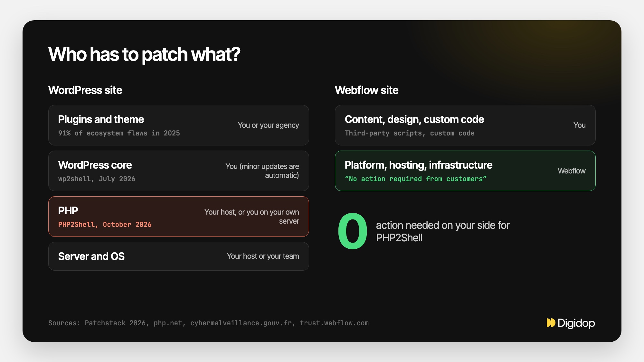Select the 'Plugins and theme' card title

point(101,119)
